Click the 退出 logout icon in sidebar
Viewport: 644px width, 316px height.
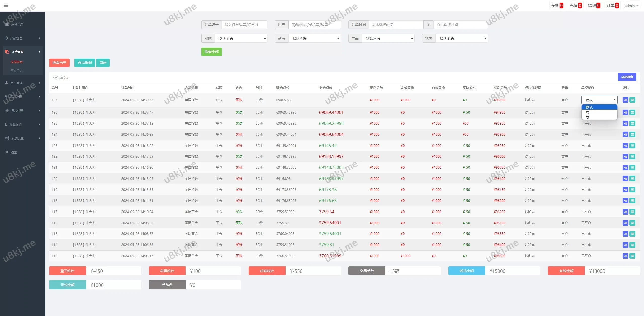tap(7, 152)
